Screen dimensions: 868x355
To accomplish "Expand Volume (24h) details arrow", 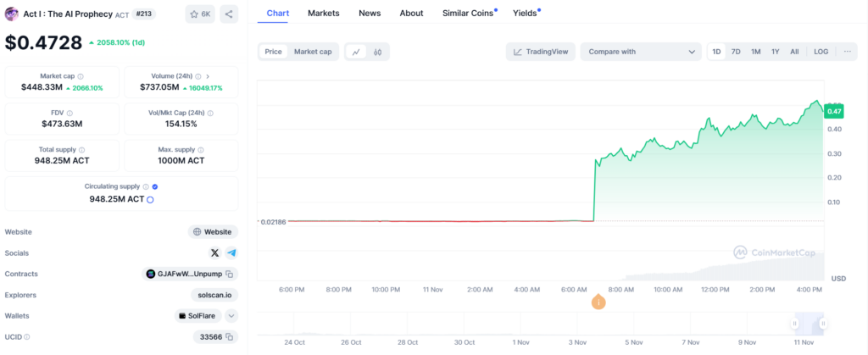I will point(208,76).
